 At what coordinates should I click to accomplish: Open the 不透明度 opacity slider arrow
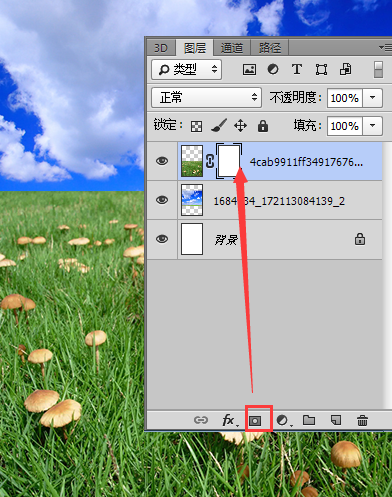372,98
